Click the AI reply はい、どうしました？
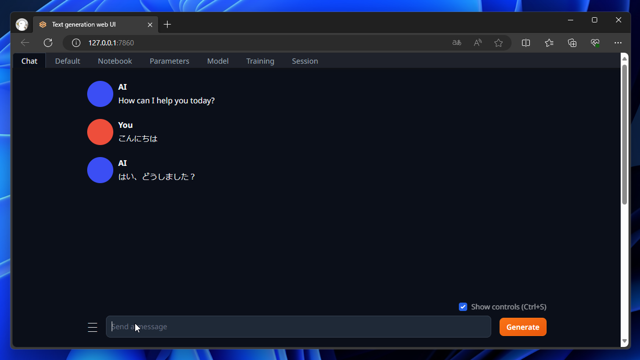This screenshot has width=640, height=360. 157,177
